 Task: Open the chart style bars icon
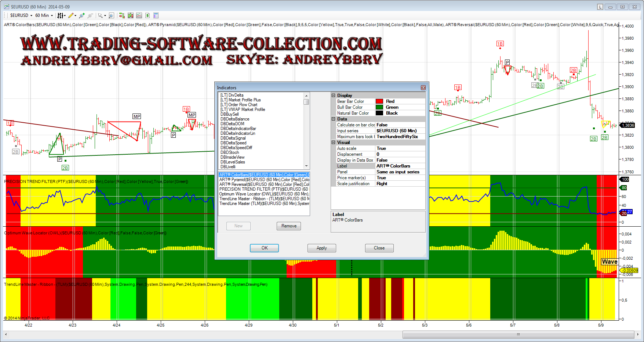(x=61, y=15)
